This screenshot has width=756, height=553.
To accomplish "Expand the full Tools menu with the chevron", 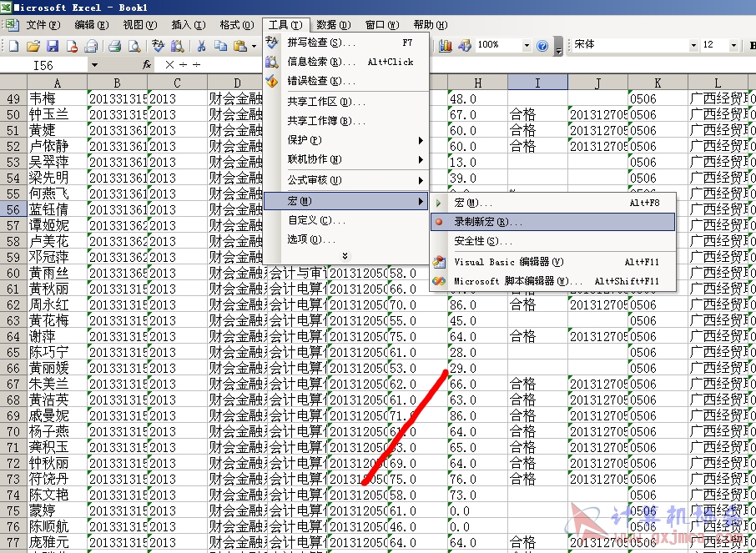I will point(345,256).
